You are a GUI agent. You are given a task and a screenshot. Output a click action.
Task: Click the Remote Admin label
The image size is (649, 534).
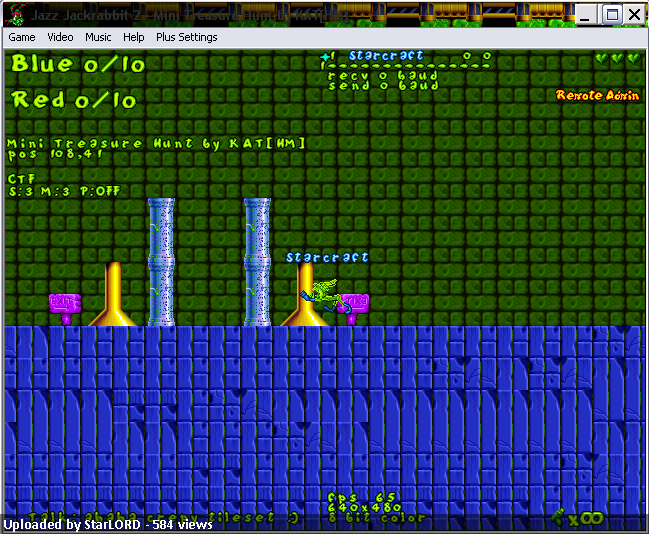(597, 95)
